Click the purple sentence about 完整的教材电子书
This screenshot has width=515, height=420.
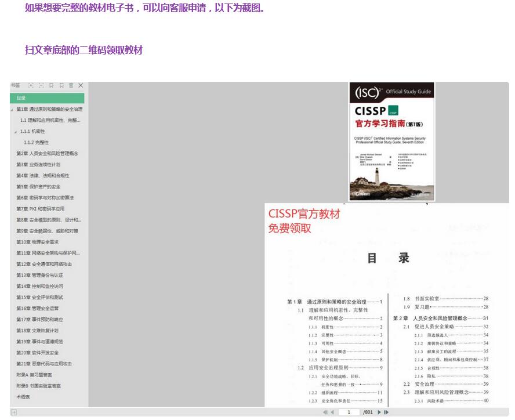[x=145, y=8]
